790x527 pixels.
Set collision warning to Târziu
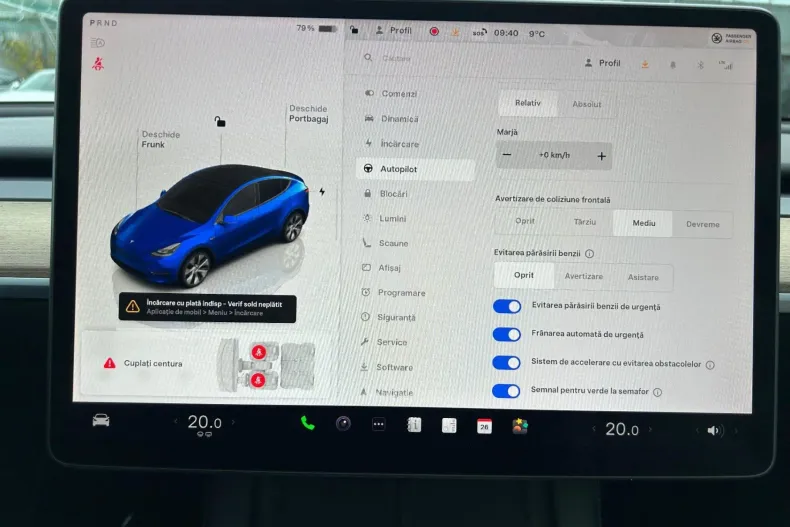(x=584, y=222)
